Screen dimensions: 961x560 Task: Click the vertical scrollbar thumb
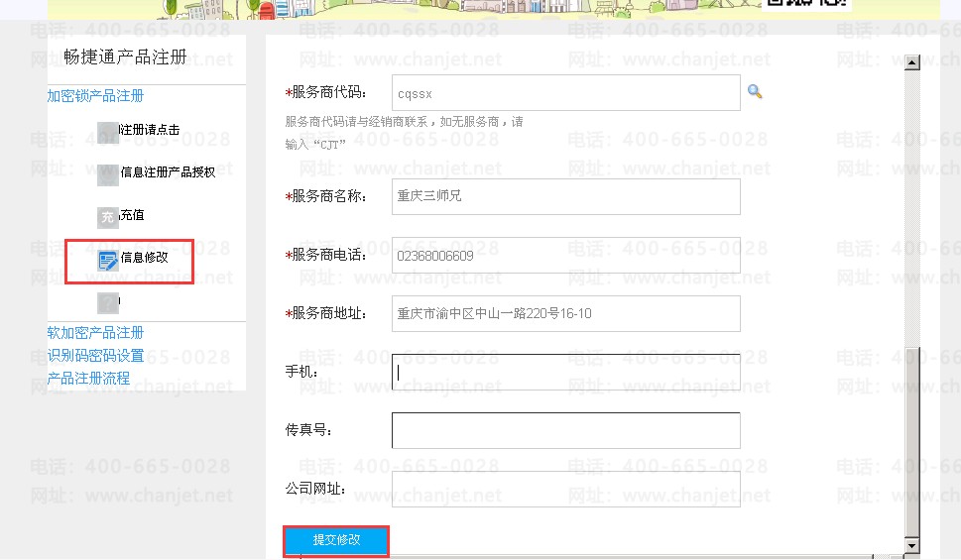912,443
